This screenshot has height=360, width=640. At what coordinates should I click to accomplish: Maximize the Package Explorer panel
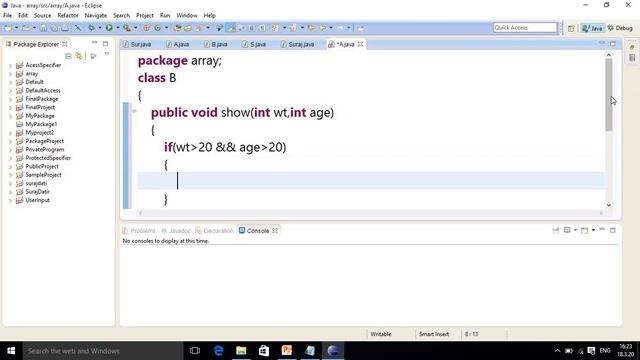coord(105,43)
